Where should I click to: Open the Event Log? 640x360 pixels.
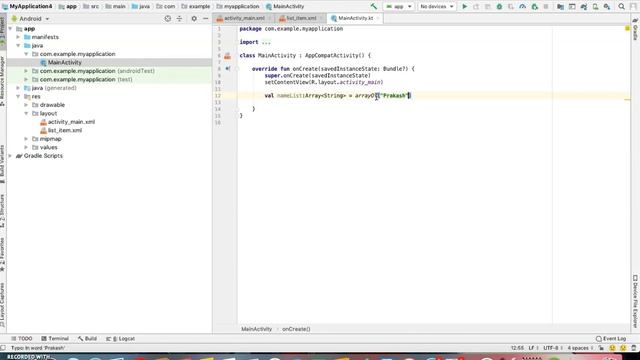(611, 339)
